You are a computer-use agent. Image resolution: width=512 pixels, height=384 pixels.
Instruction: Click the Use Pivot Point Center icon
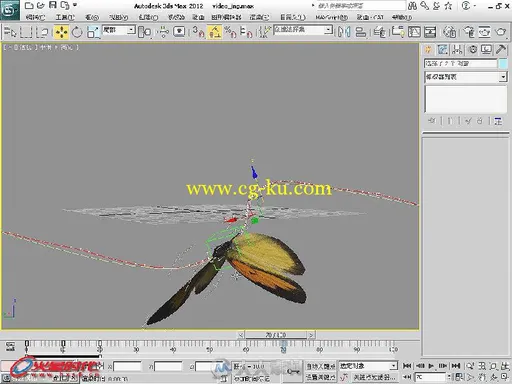[144, 32]
